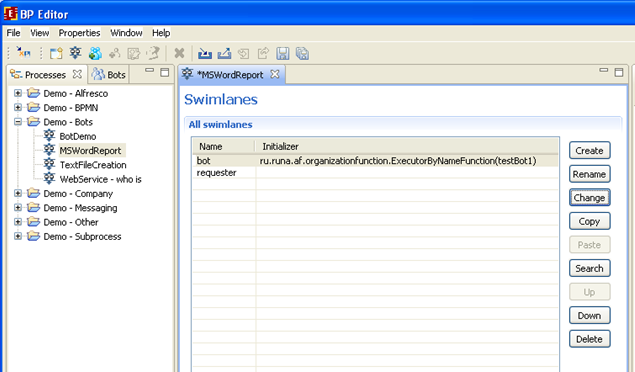Click the 'All swimlanes' section header
The width and height of the screenshot is (635, 372).
(221, 124)
